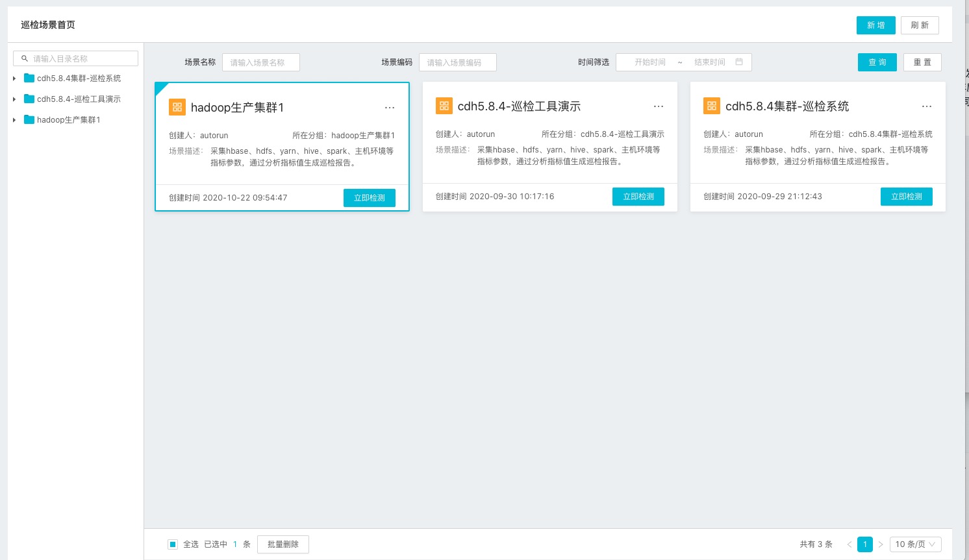Open cdh5.8.4-巡检工具演示 tree label
The height and width of the screenshot is (560, 969).
pos(79,99)
